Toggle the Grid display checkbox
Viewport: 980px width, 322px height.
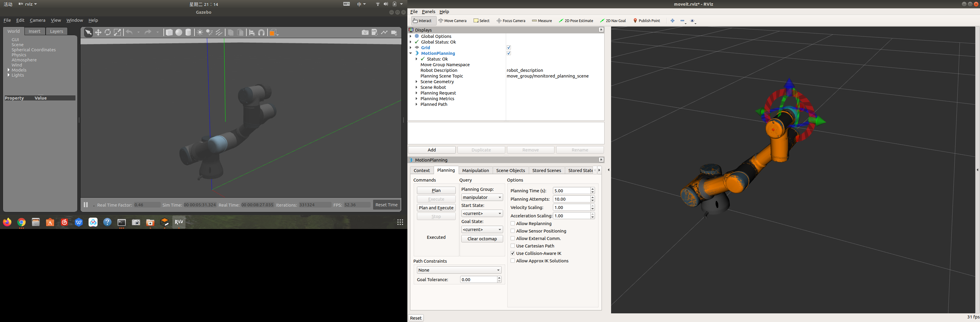509,47
